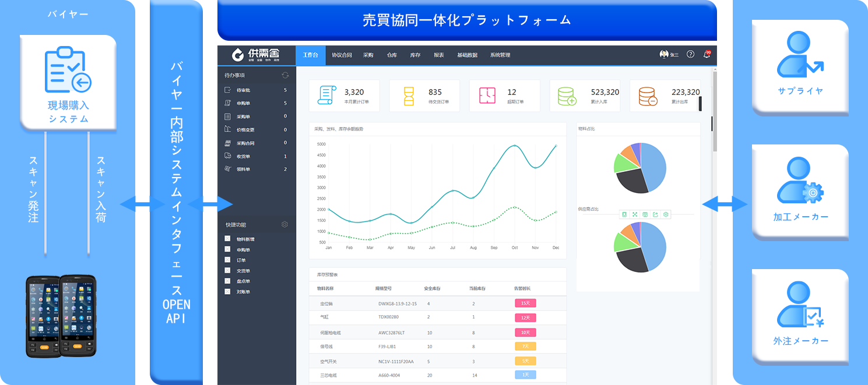The height and width of the screenshot is (385, 868).
Task: Click the handheld scanner devices image
Action: (61, 316)
